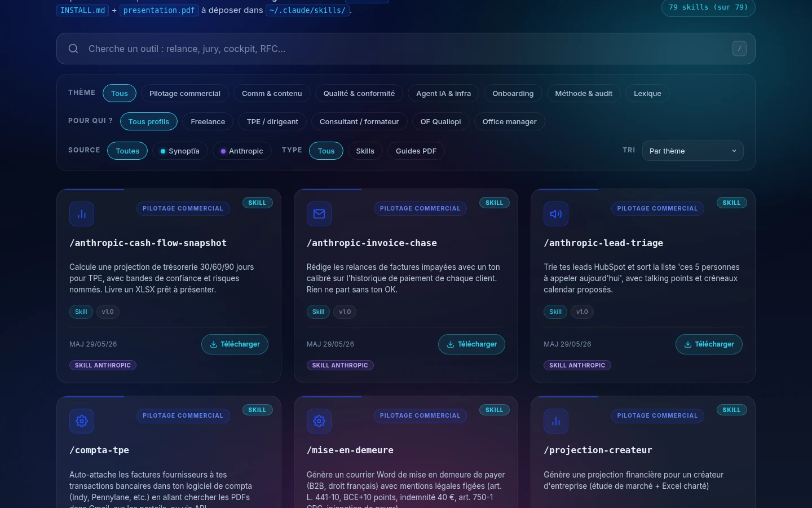Filter by Agent IA & infra theme
The width and height of the screenshot is (812, 508).
[x=443, y=93]
